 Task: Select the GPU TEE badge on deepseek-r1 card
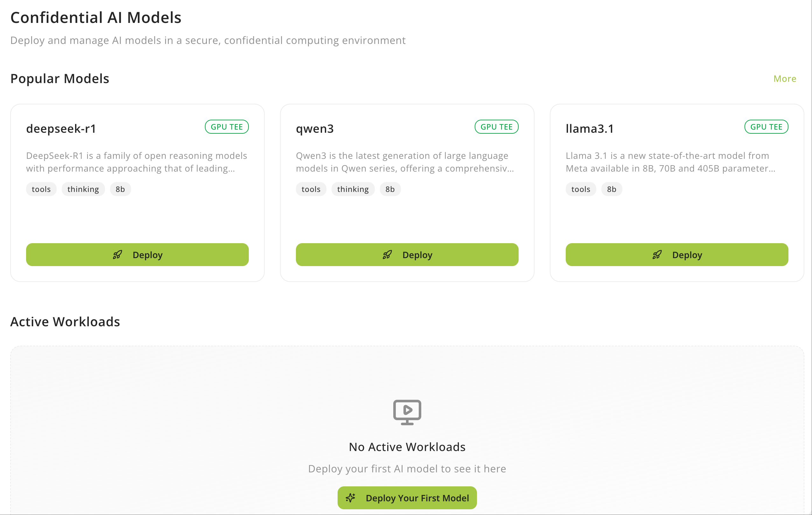(227, 126)
